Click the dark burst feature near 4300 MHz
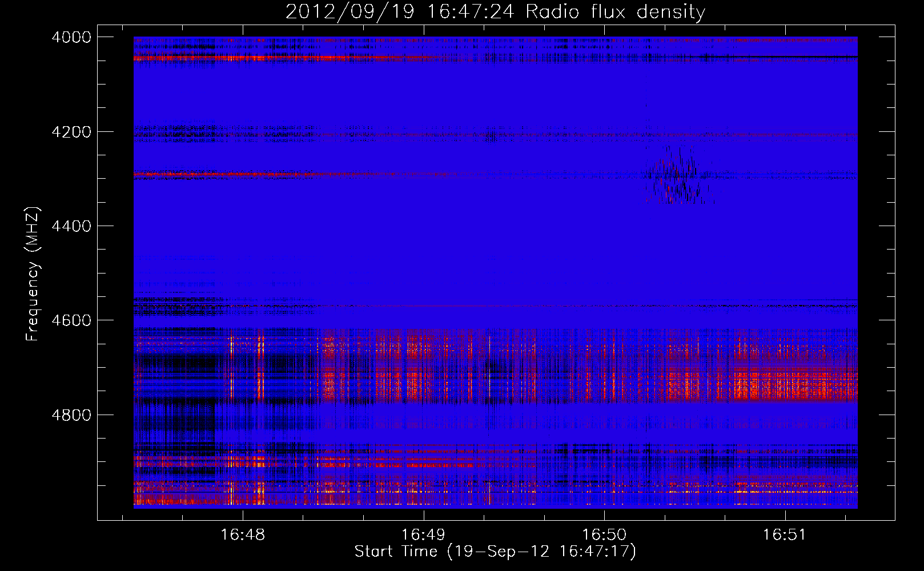This screenshot has width=924, height=571. click(x=680, y=175)
